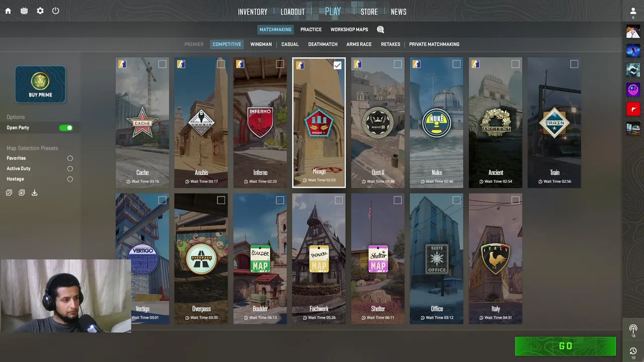This screenshot has height=362, width=644.
Task: Select the Retakes game mode
Action: 390,44
